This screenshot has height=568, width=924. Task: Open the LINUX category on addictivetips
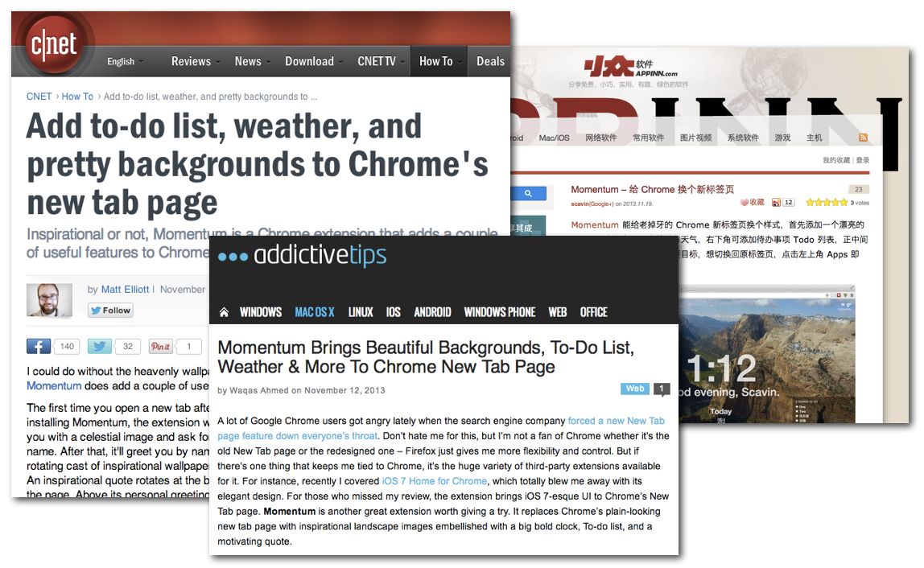coord(361,312)
